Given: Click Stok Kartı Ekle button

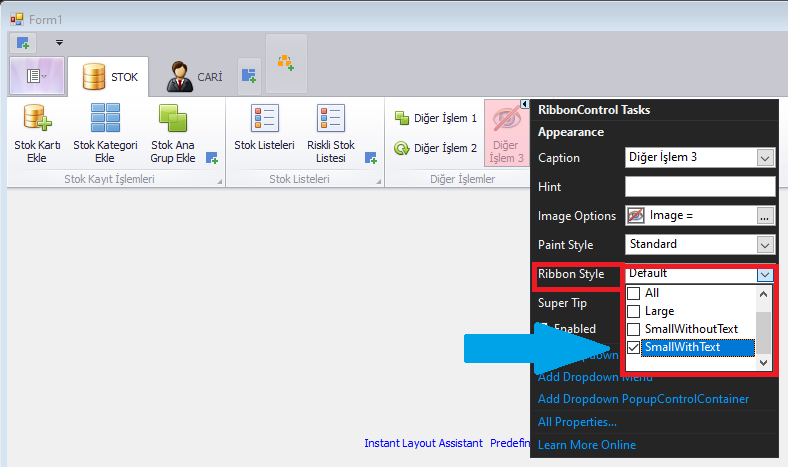Looking at the screenshot, I should [37, 133].
